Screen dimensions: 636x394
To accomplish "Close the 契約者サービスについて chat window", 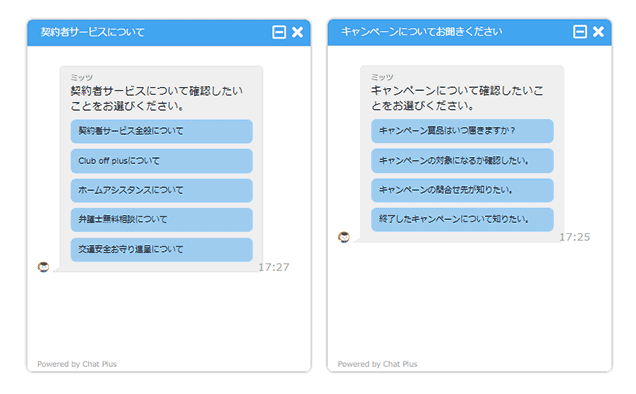I will click(x=297, y=32).
